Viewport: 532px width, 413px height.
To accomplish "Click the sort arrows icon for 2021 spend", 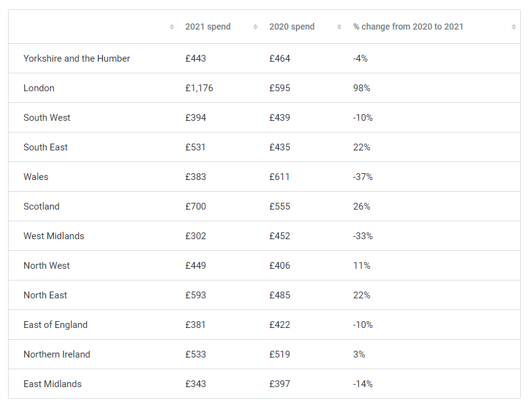I will (x=255, y=27).
